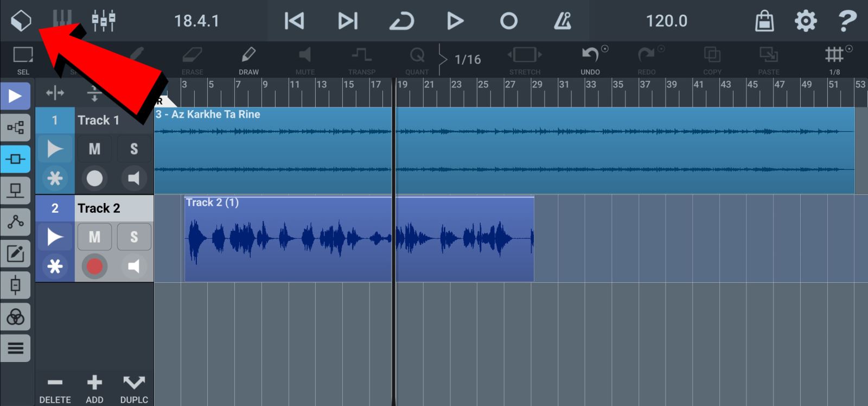This screenshot has width=868, height=406.
Task: Click the STRETCH tool
Action: coord(525,60)
